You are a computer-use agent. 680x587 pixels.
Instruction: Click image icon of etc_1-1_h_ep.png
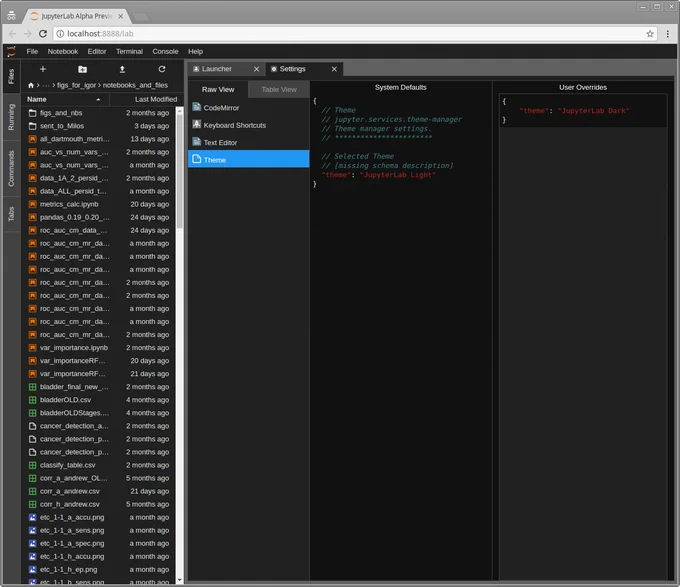point(32,569)
